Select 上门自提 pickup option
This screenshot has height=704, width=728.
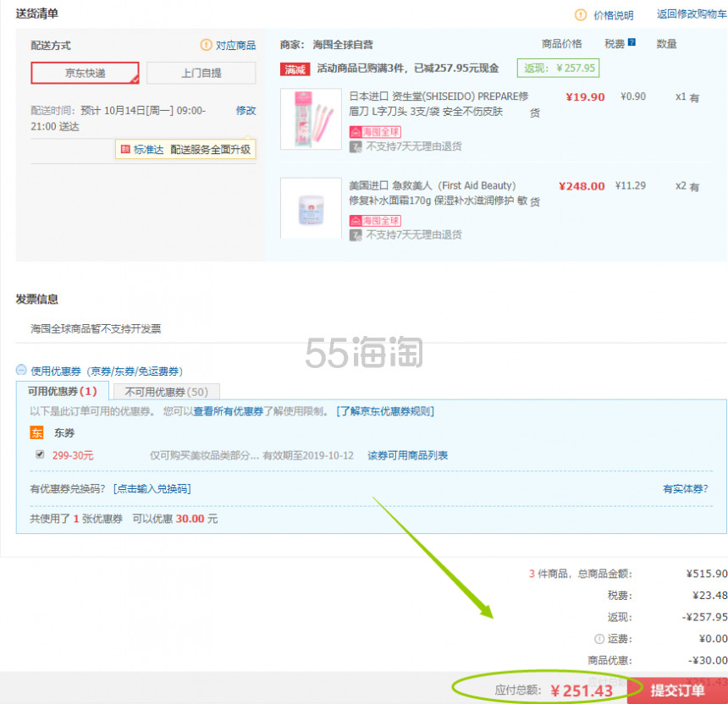tap(201, 73)
